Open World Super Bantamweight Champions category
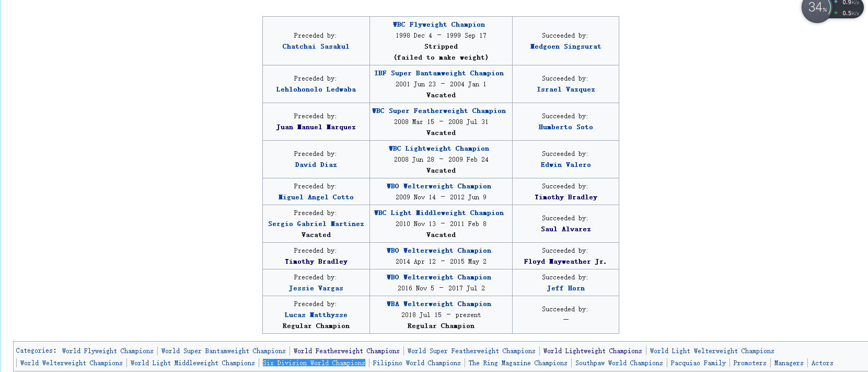Screen dimensions: 868x372 [223, 351]
